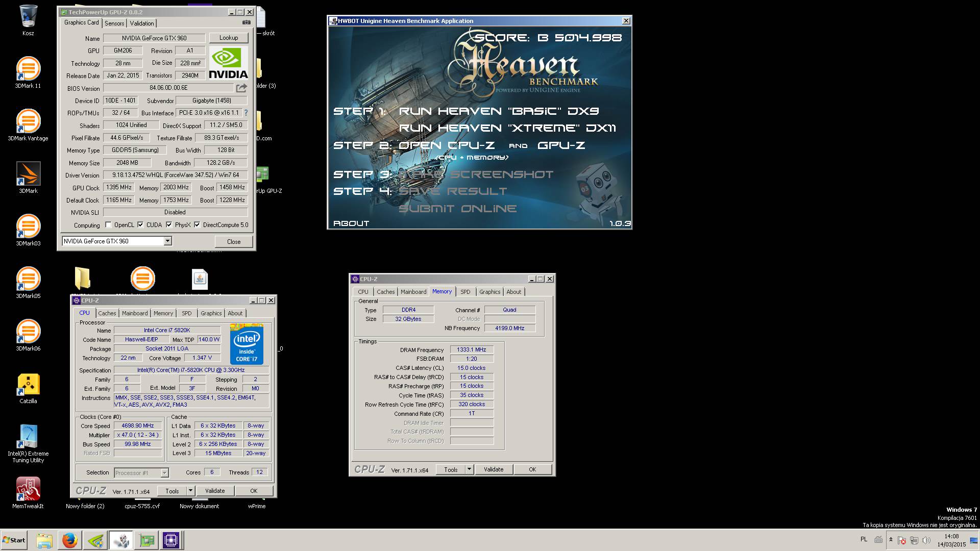Open the Kosz recycle bin icon
Screen dimensions: 980x551
tap(28, 20)
